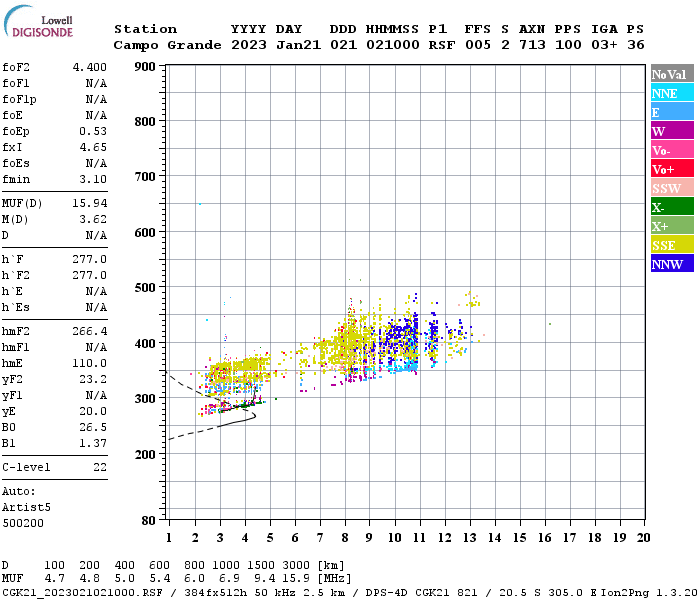700x600 pixels.
Task: Select the W purple legend swatch
Action: click(x=672, y=131)
